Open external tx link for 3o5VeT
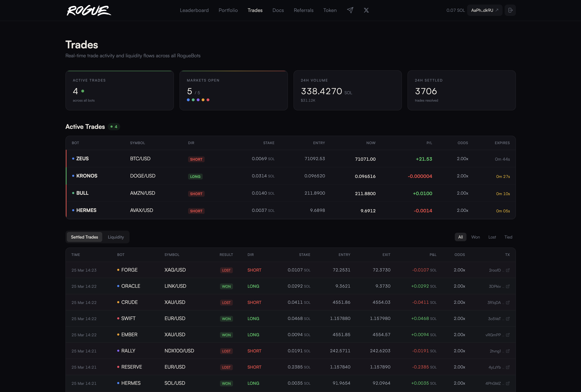 pos(508,319)
